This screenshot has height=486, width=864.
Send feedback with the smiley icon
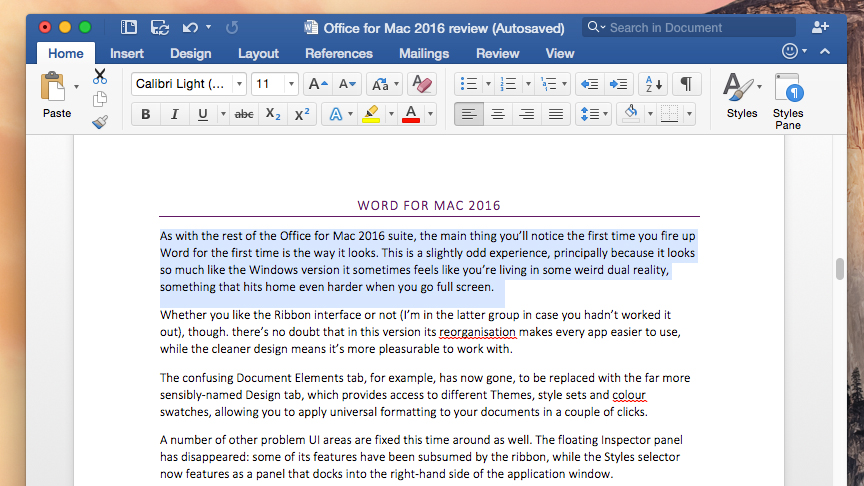pos(790,51)
